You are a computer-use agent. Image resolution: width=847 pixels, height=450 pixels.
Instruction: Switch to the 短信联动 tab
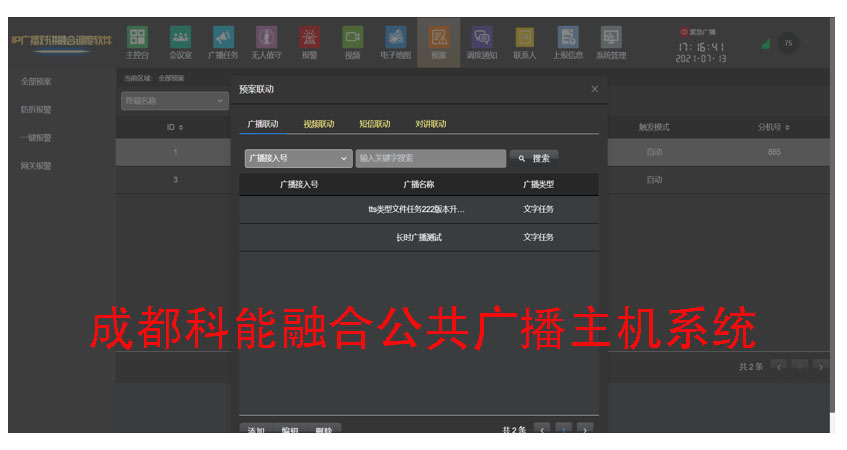tap(375, 124)
